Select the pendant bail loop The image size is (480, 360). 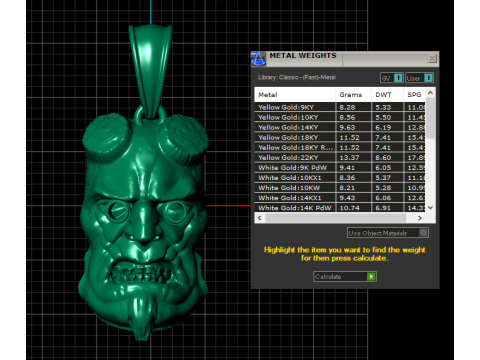pos(151,72)
